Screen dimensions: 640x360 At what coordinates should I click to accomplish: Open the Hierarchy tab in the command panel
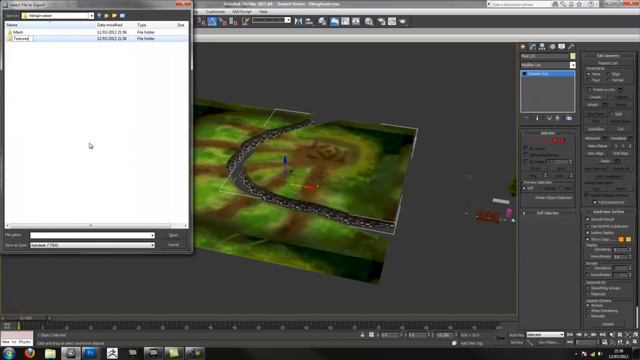click(x=542, y=47)
